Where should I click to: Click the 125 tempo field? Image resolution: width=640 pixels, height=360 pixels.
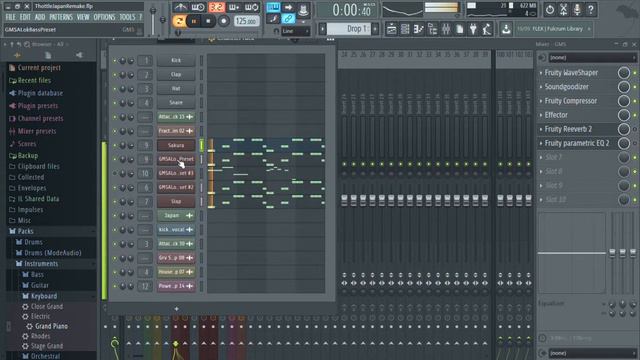coord(247,21)
